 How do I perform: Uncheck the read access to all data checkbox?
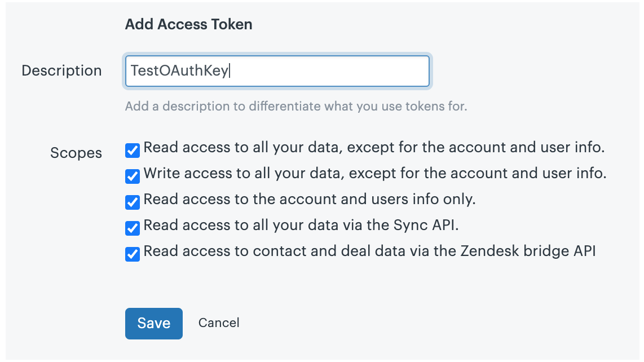133,151
